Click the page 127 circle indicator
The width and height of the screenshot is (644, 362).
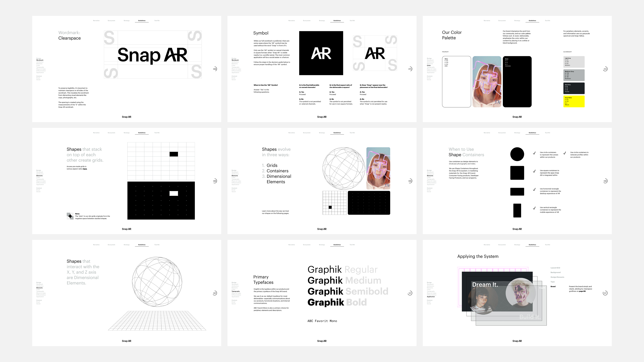[x=605, y=293]
